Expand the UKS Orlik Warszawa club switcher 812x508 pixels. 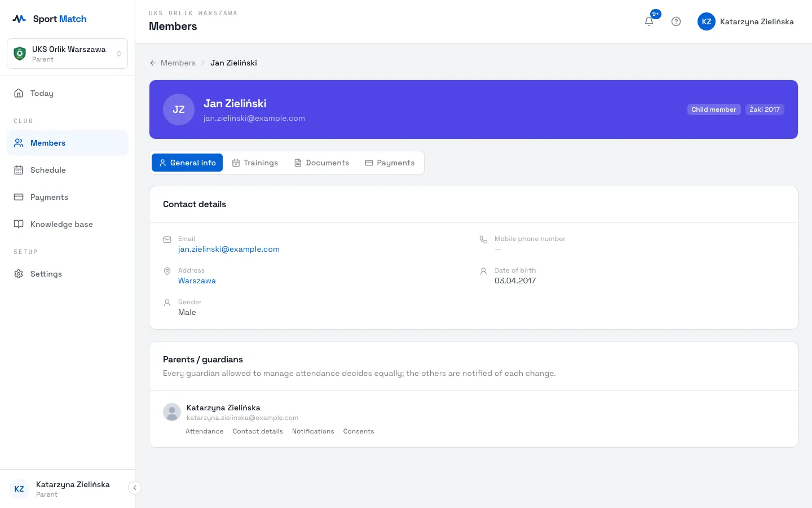coord(67,54)
